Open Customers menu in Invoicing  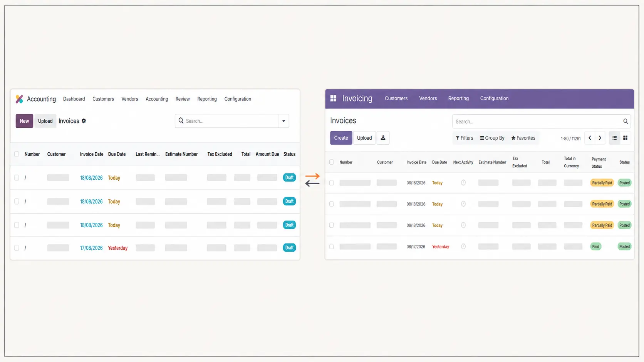click(x=396, y=98)
